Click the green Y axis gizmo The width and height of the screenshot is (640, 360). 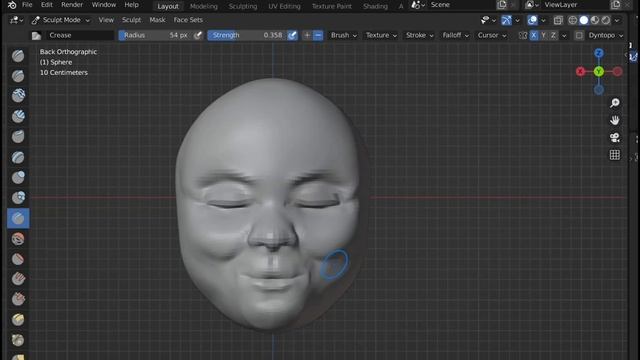click(x=599, y=71)
